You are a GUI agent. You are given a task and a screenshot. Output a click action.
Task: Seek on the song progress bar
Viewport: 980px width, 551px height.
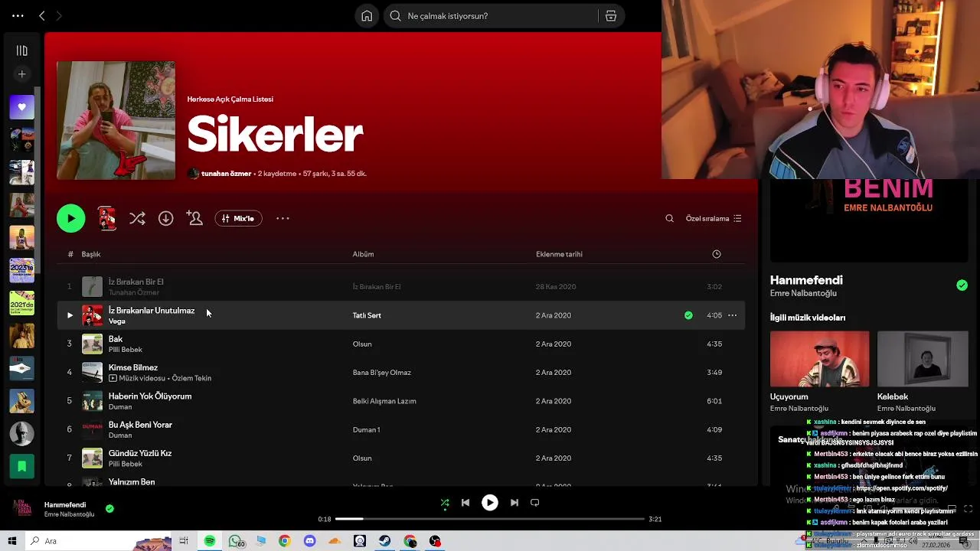point(490,519)
